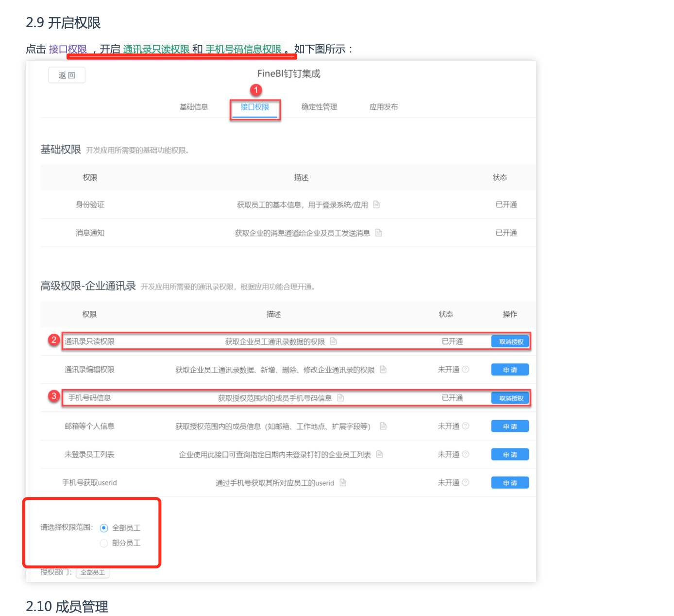Click 手机号获取userid permission name
674x616 pixels.
89,482
